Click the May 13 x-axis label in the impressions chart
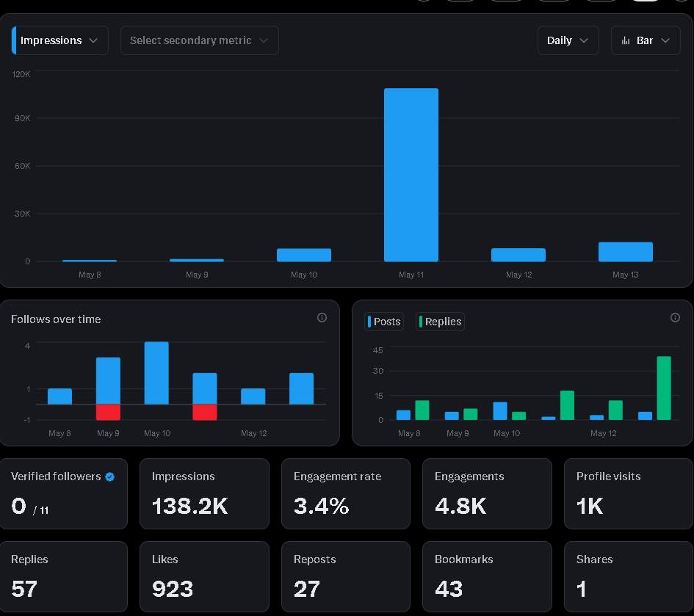 point(626,275)
